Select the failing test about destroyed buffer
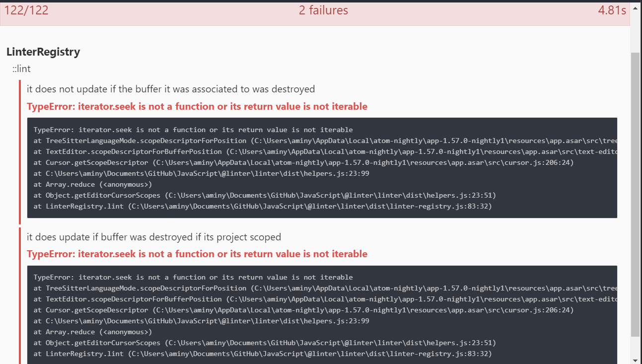Image resolution: width=642 pixels, height=364 pixels. [x=170, y=89]
